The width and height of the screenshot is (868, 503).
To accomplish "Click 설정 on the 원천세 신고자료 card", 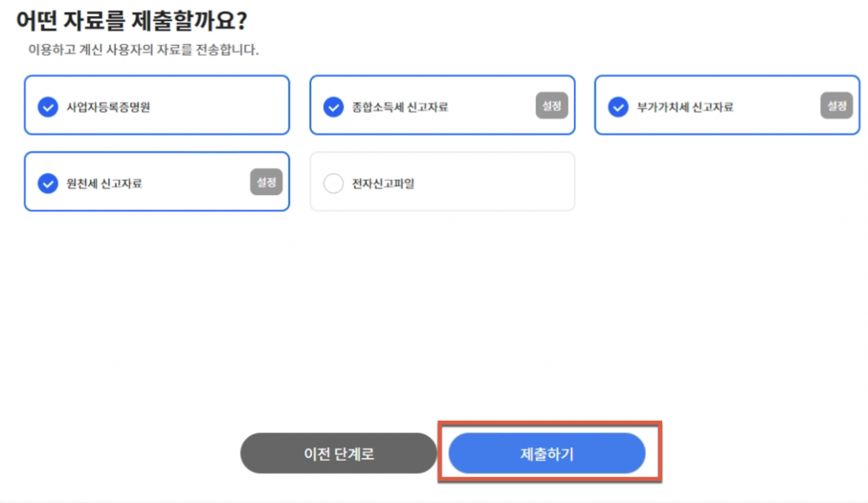I will 265,182.
